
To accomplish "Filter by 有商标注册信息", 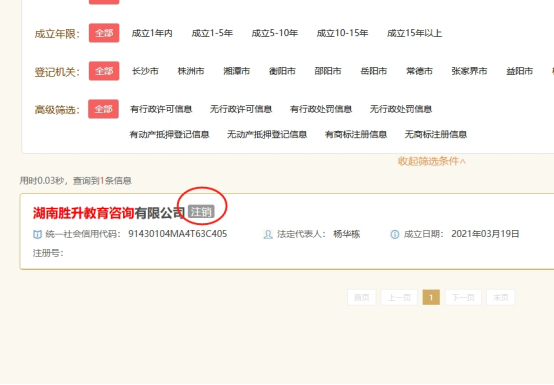I will [x=356, y=135].
